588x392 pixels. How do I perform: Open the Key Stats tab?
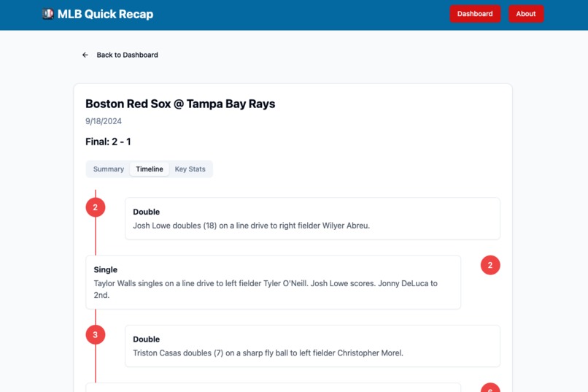click(190, 169)
